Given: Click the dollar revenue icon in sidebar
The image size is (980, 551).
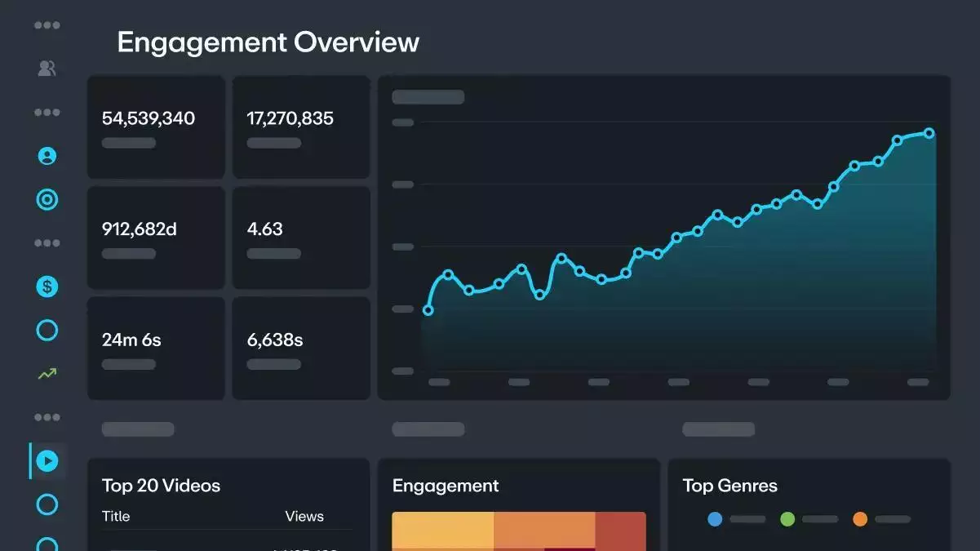Looking at the screenshot, I should point(47,287).
